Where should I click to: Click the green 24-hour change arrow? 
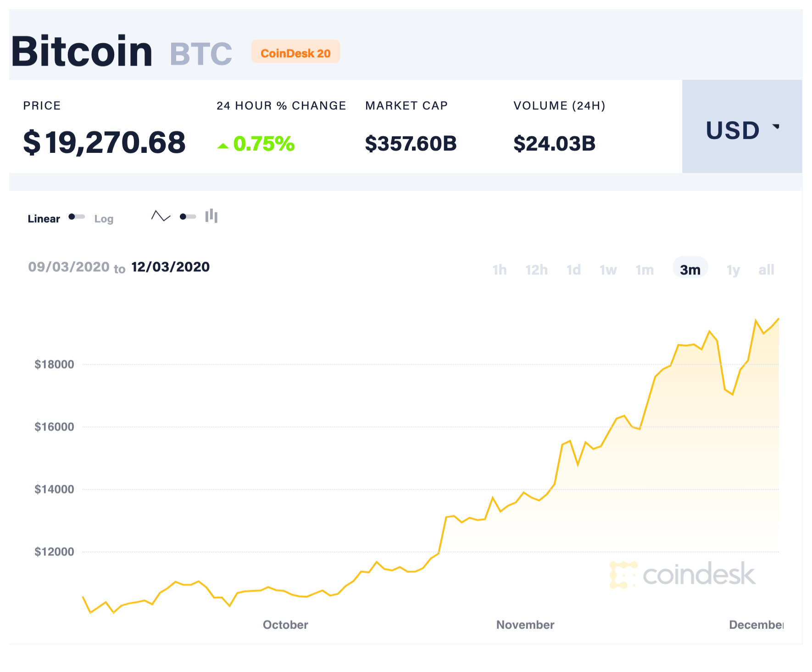click(x=223, y=146)
